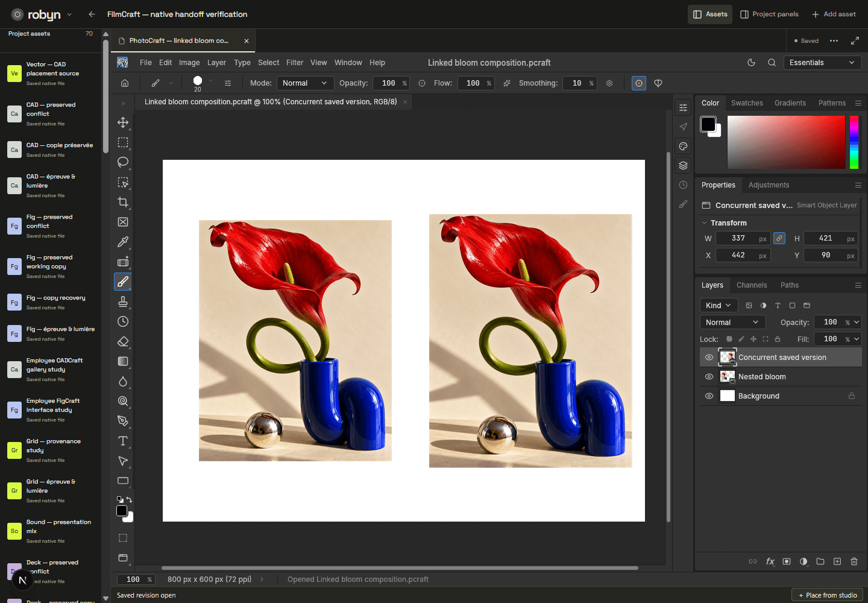
Task: Toggle width-height link constraint
Action: tap(779, 238)
